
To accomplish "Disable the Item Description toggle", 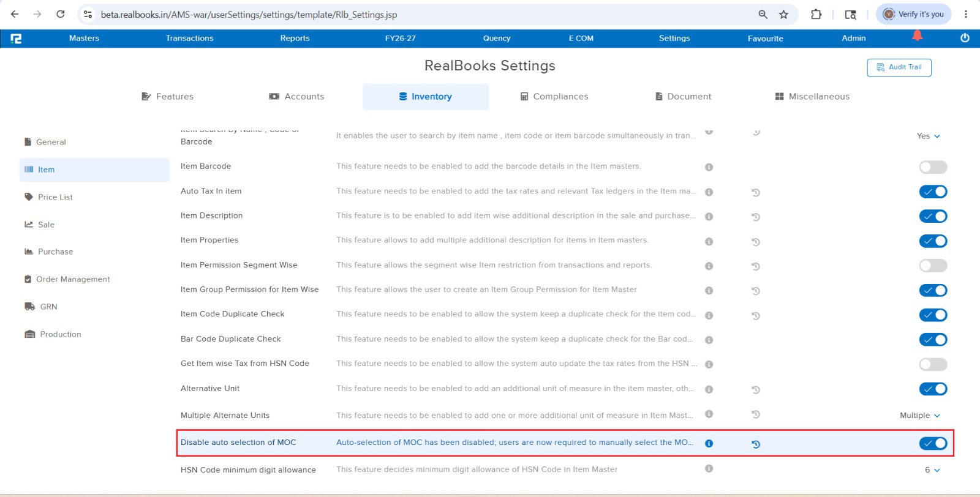I will tap(933, 216).
